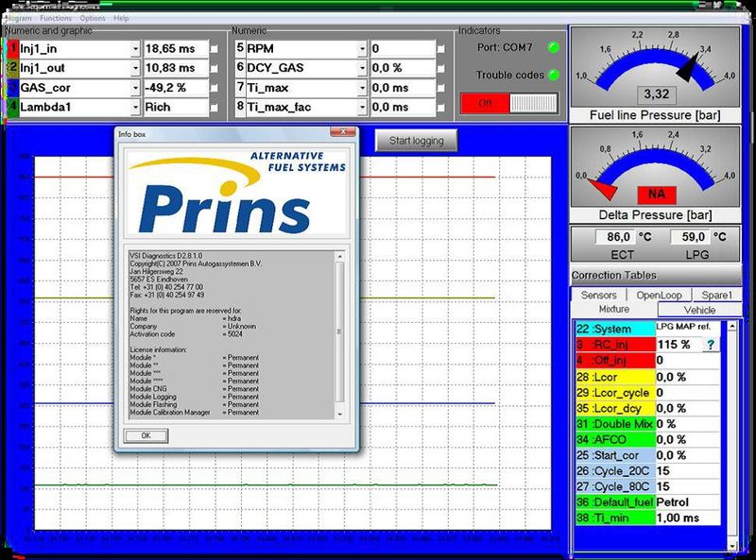The height and width of the screenshot is (560, 756).
Task: Click the RC_inj value field 115 %
Action: [679, 345]
